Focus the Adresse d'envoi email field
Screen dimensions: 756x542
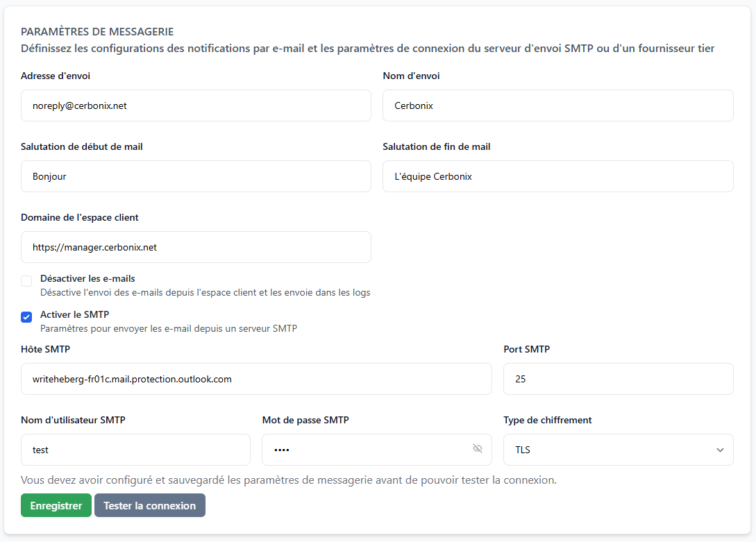196,105
